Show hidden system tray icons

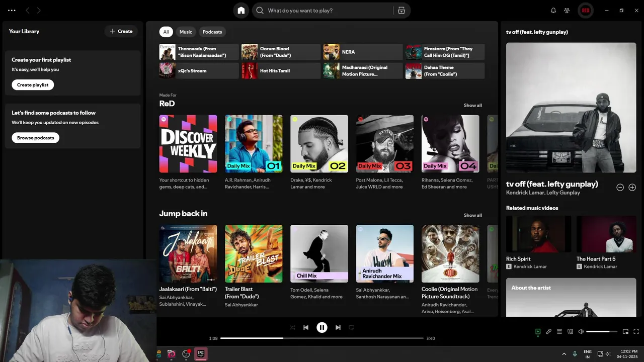click(x=564, y=354)
